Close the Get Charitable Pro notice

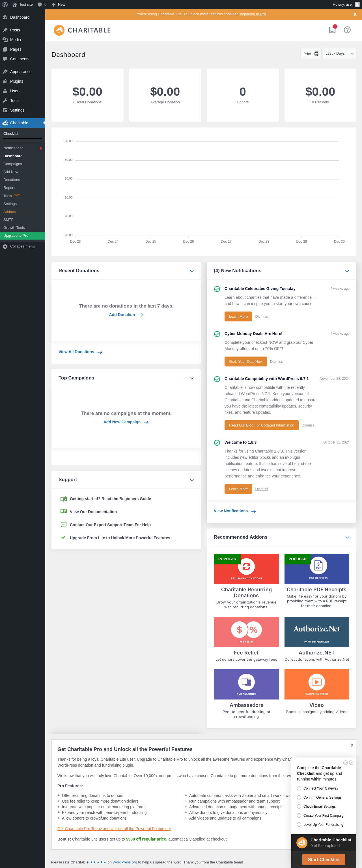pyautogui.click(x=352, y=745)
